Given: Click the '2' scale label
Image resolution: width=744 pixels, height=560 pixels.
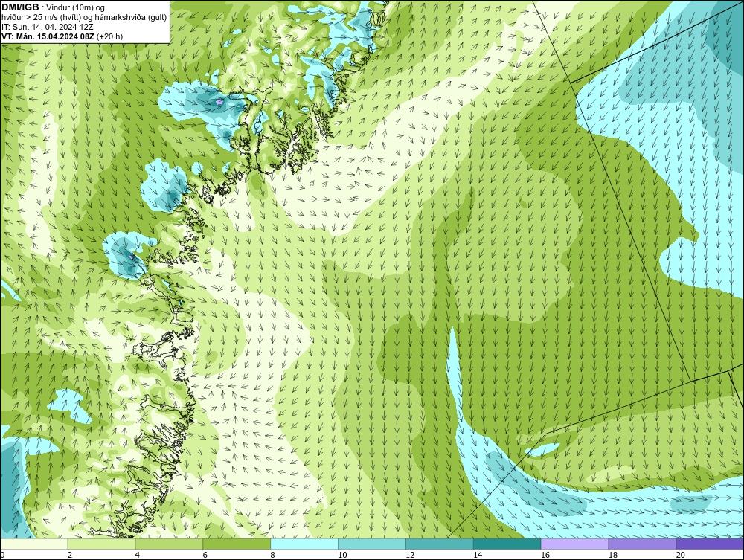Looking at the screenshot, I should point(70,555).
